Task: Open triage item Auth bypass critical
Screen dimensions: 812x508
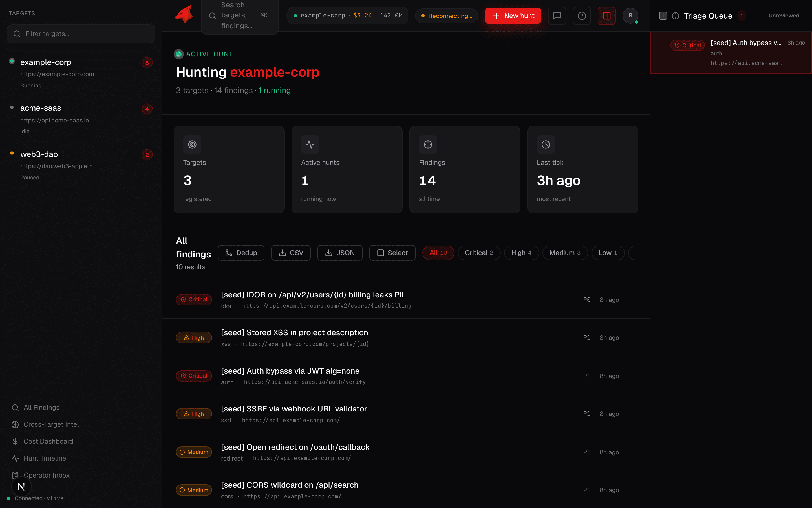Action: [731, 53]
